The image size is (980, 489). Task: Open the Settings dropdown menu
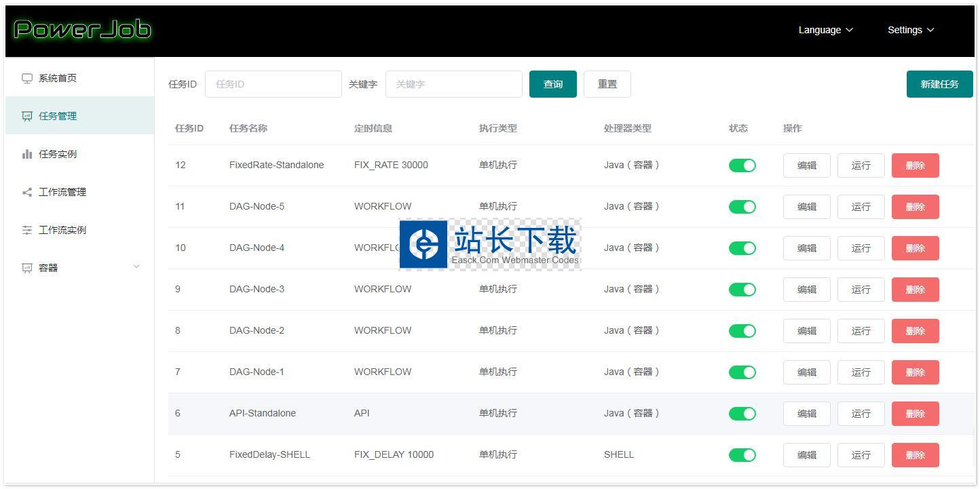click(x=910, y=30)
